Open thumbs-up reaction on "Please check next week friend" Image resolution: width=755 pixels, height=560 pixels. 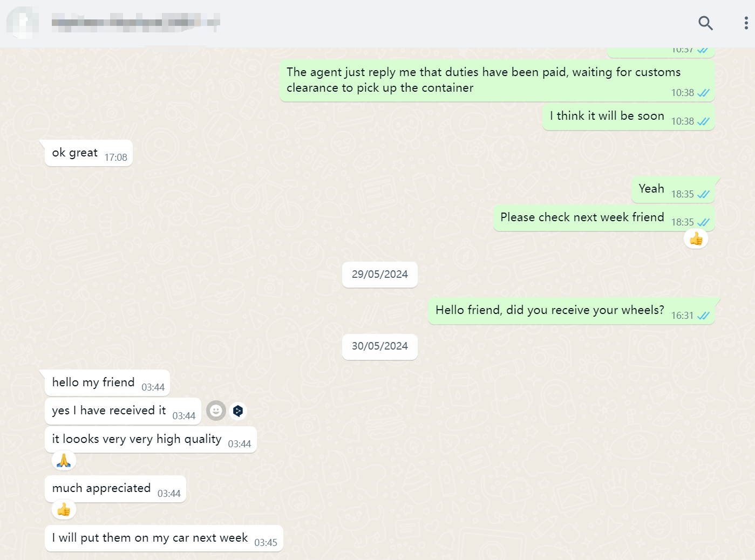pos(696,238)
